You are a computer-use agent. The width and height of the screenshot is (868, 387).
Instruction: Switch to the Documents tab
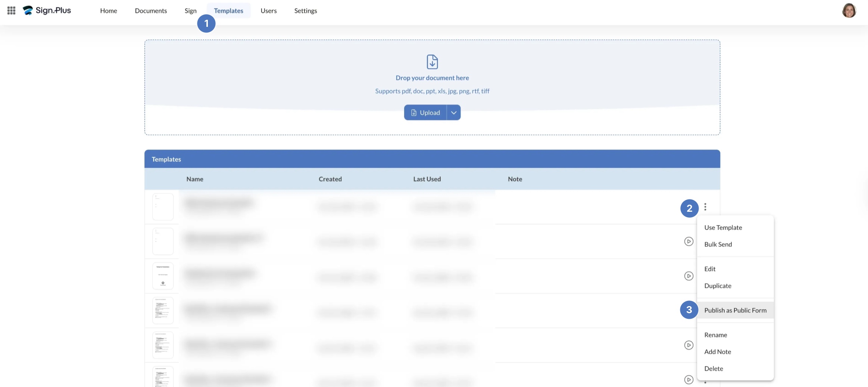[151, 11]
